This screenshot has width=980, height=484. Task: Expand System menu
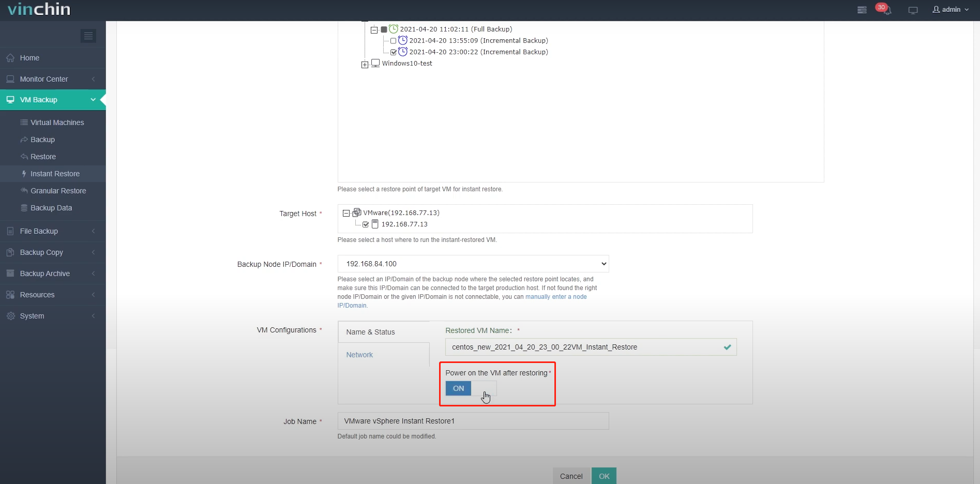pyautogui.click(x=53, y=316)
